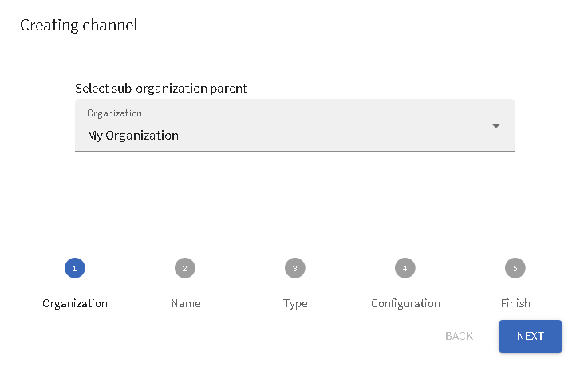This screenshot has width=588, height=375.
Task: Click the Creating channel heading
Action: pyautogui.click(x=78, y=25)
